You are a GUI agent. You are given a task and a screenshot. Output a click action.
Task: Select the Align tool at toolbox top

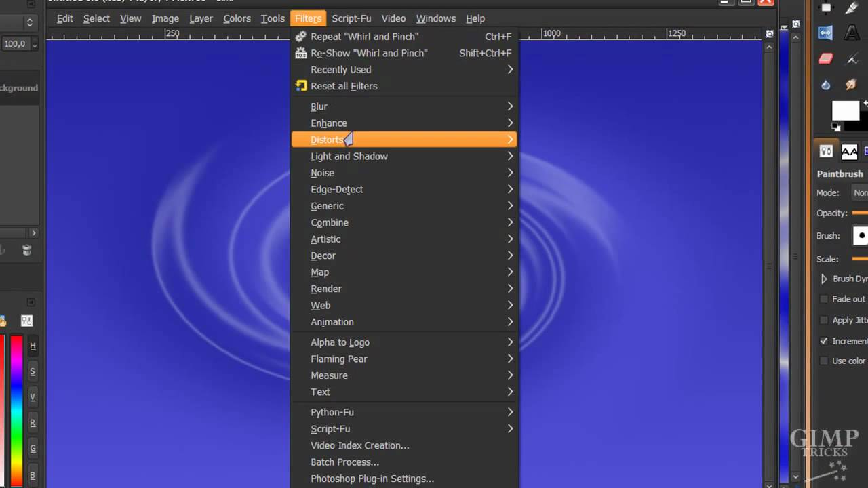[825, 8]
